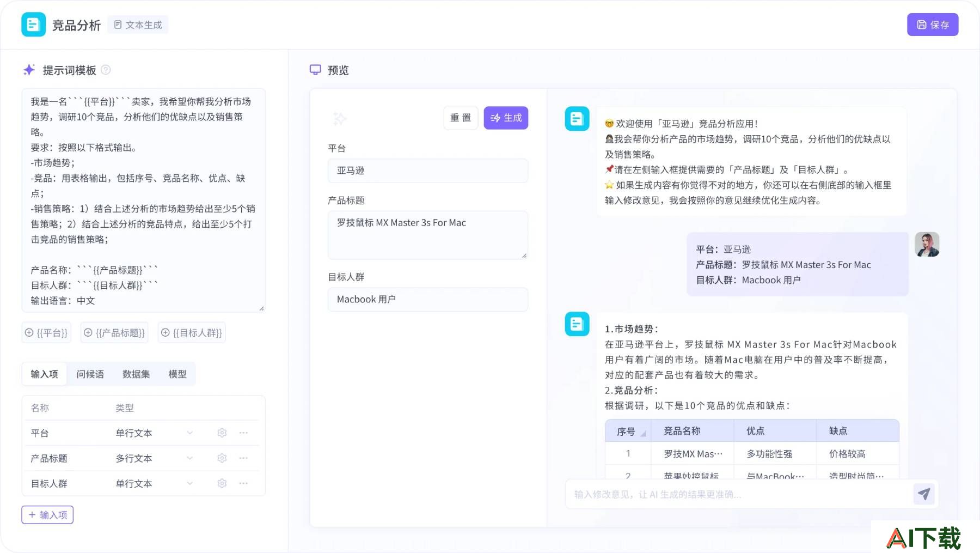This screenshot has height=553, width=980.
Task: Switch to the 问候语 tab
Action: [90, 374]
